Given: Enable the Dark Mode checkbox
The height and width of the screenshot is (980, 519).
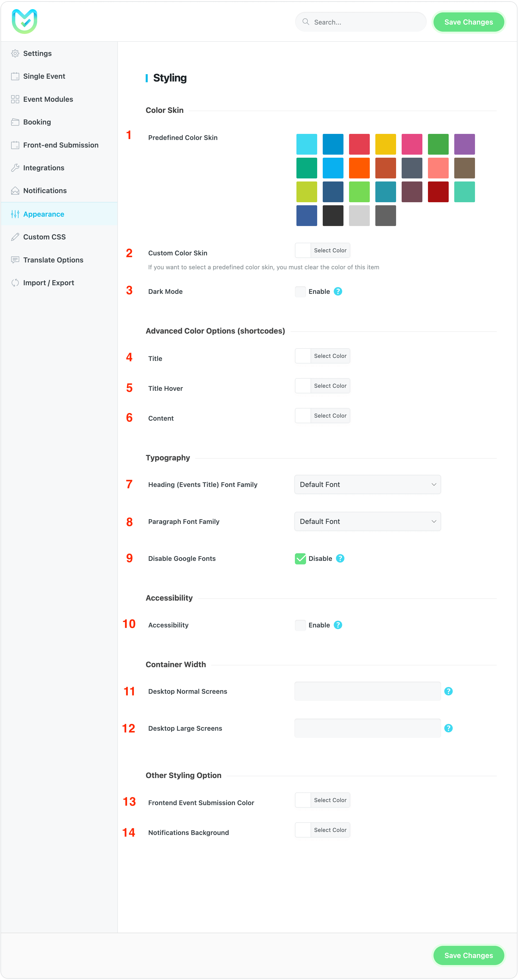Looking at the screenshot, I should coord(300,292).
